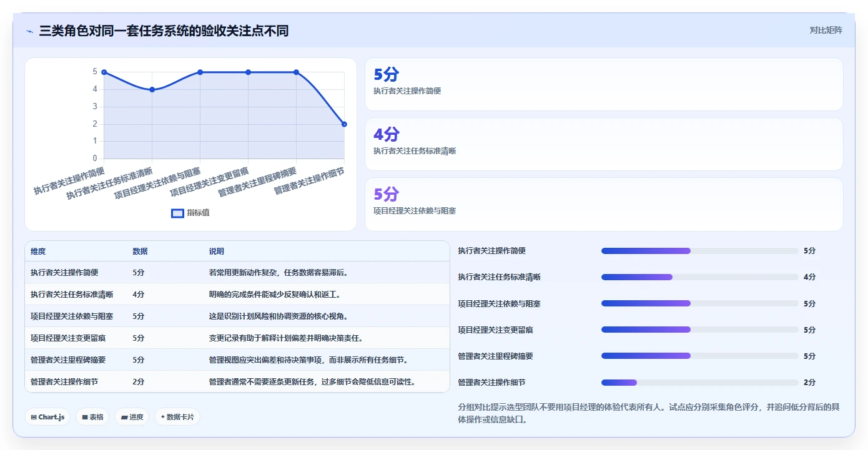Click the 2分 value in the table
The width and height of the screenshot is (868, 450).
pos(139,382)
